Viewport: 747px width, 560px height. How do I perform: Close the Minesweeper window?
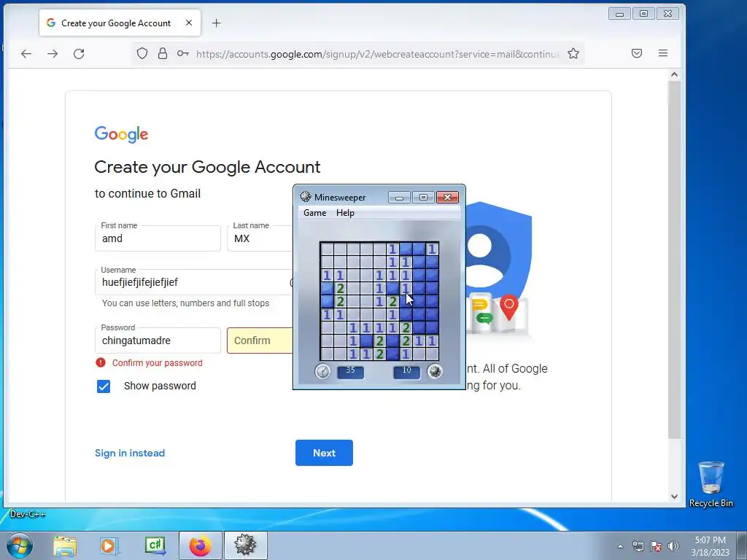(447, 197)
